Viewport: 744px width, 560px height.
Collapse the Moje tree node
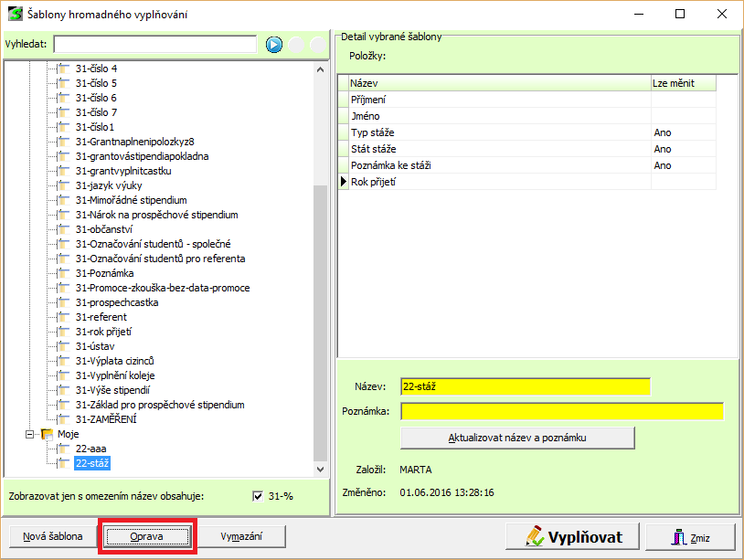pos(30,434)
